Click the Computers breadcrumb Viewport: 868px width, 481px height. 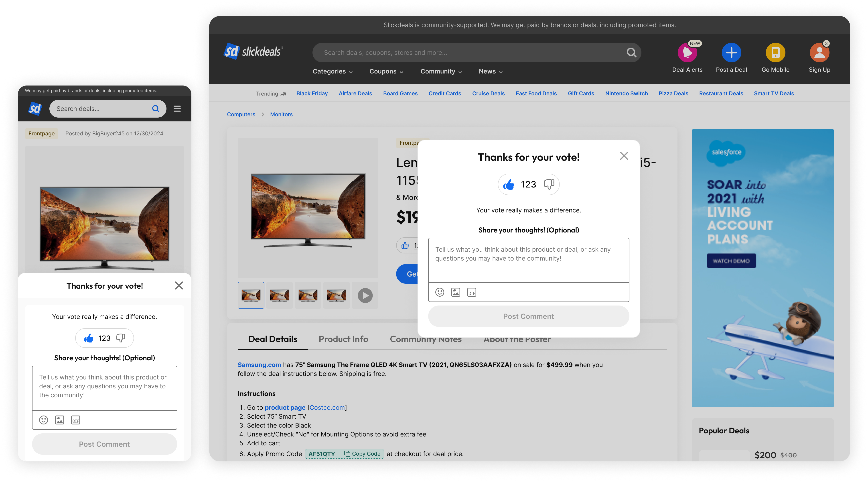tap(241, 114)
